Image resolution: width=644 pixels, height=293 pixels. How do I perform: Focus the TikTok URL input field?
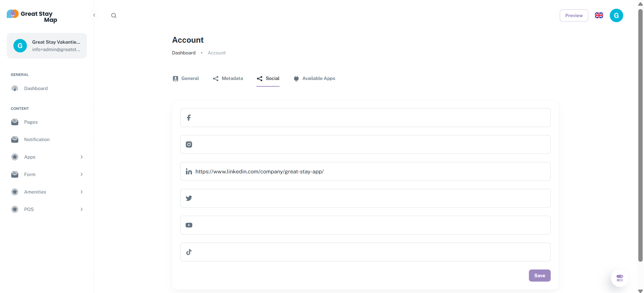[x=365, y=252]
